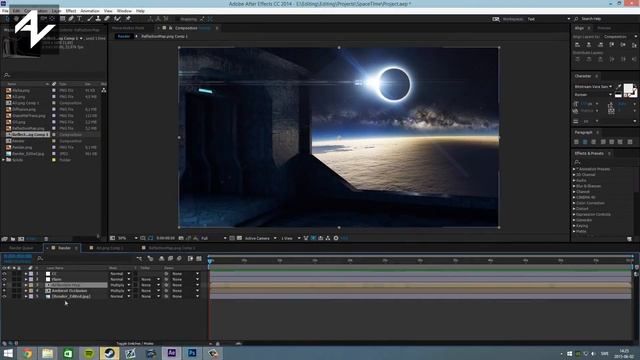
Task: Expand the CC layer properties
Action: (26, 274)
